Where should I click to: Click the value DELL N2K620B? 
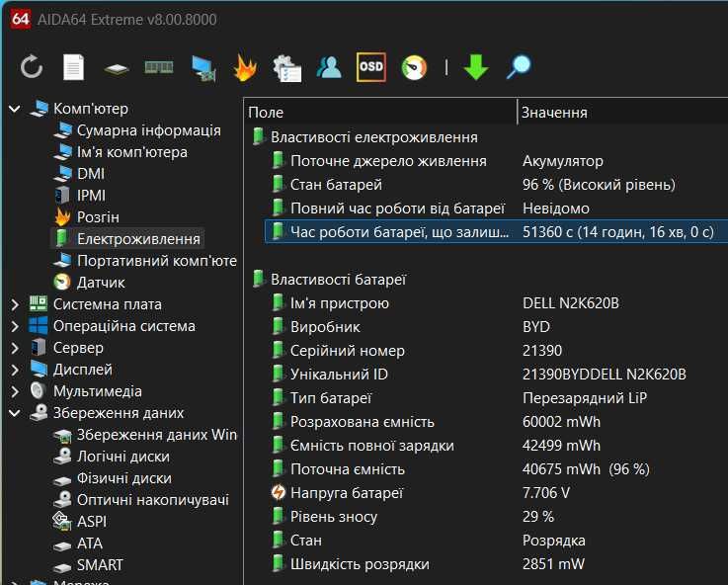pos(571,303)
